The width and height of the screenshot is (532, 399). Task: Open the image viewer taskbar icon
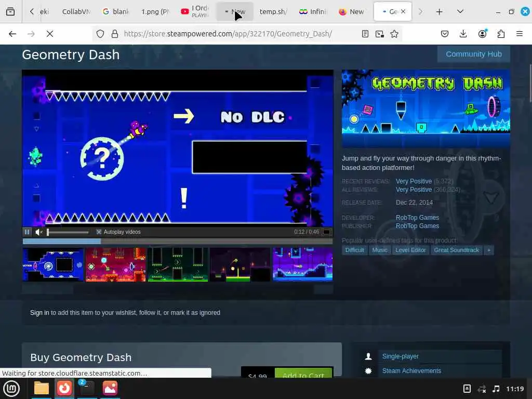pyautogui.click(x=110, y=389)
